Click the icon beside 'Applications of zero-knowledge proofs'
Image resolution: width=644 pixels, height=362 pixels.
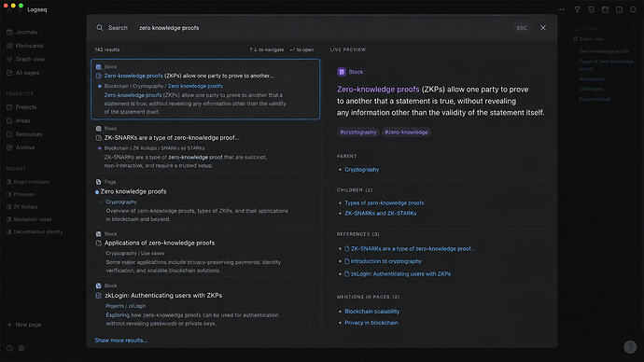coord(99,243)
